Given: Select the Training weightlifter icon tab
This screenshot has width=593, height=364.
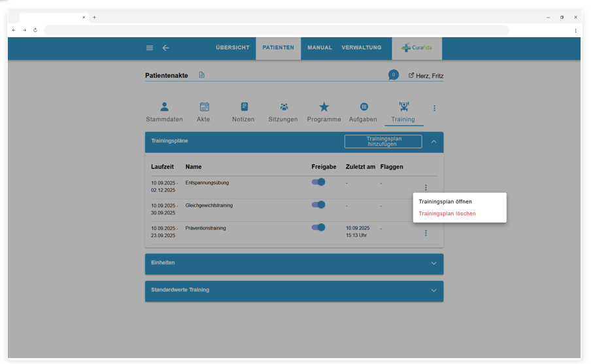Looking at the screenshot, I should click(404, 107).
